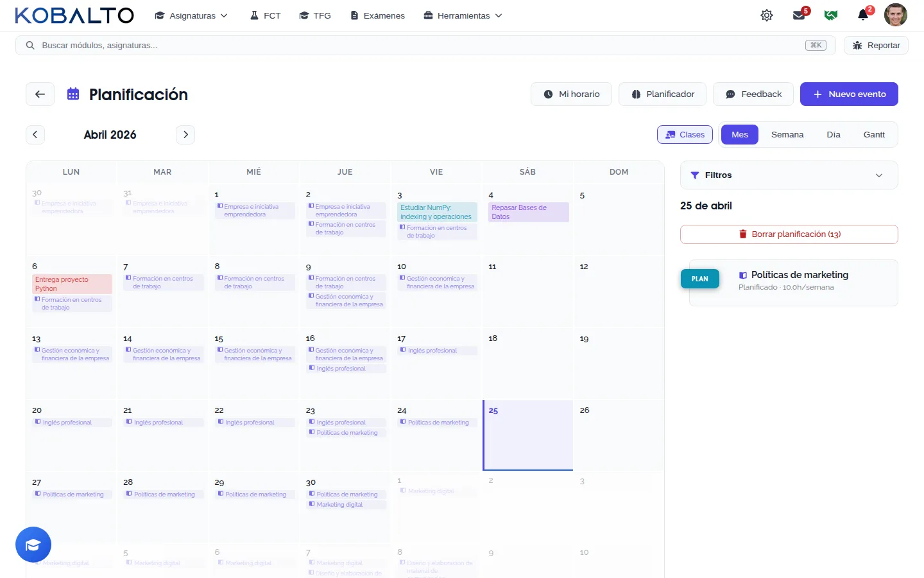Select the highlighted day 25 cell
This screenshot has width=924, height=578.
[x=527, y=435]
